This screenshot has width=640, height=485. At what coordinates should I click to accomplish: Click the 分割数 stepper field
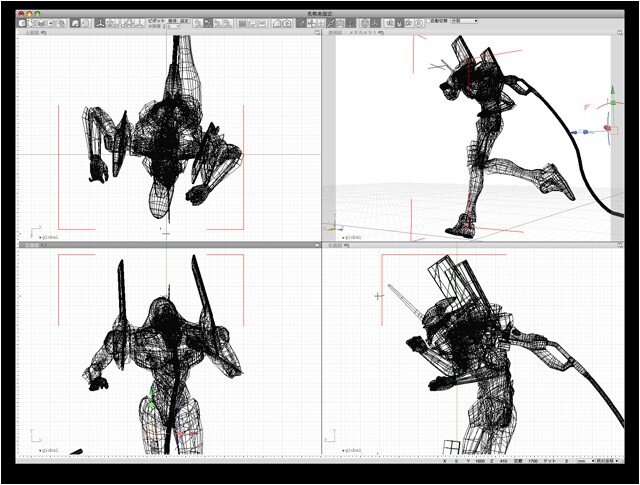173,26
